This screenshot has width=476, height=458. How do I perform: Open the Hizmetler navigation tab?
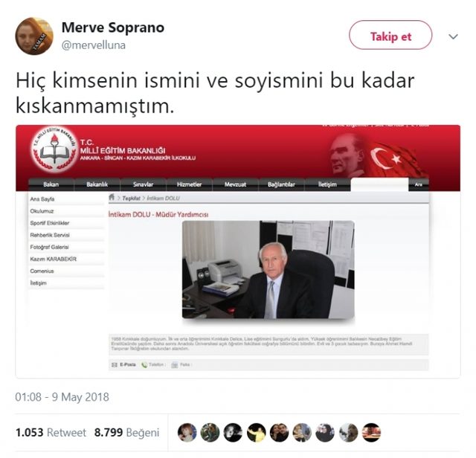(x=189, y=184)
